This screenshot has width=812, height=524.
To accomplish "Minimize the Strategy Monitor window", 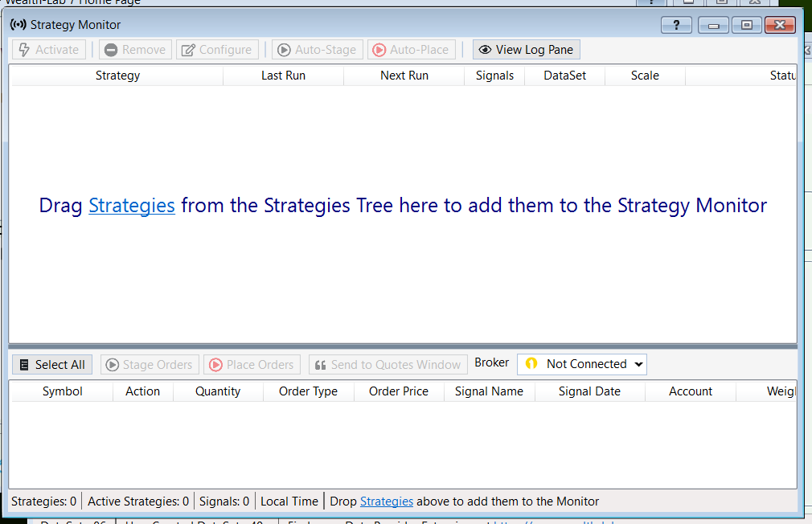I will pyautogui.click(x=713, y=25).
